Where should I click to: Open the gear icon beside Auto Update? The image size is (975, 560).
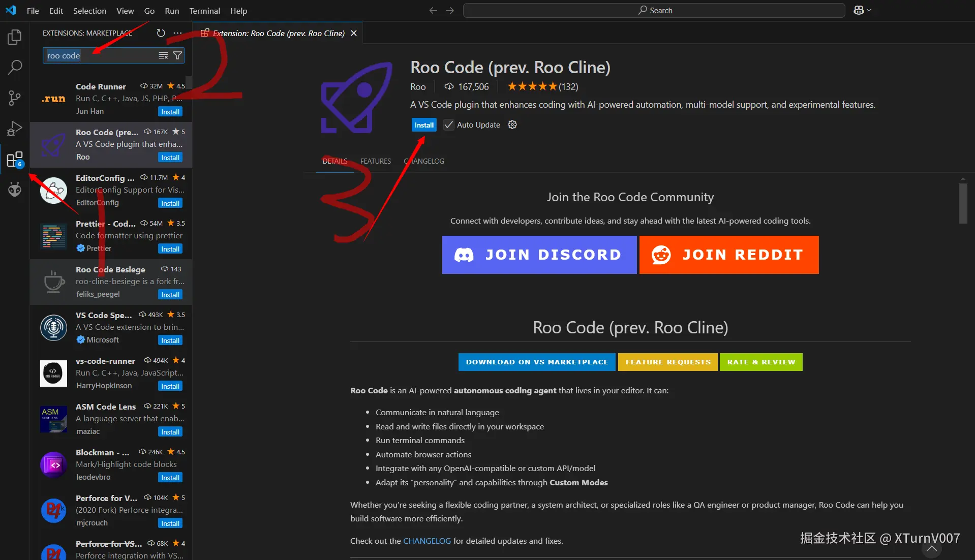coord(512,125)
